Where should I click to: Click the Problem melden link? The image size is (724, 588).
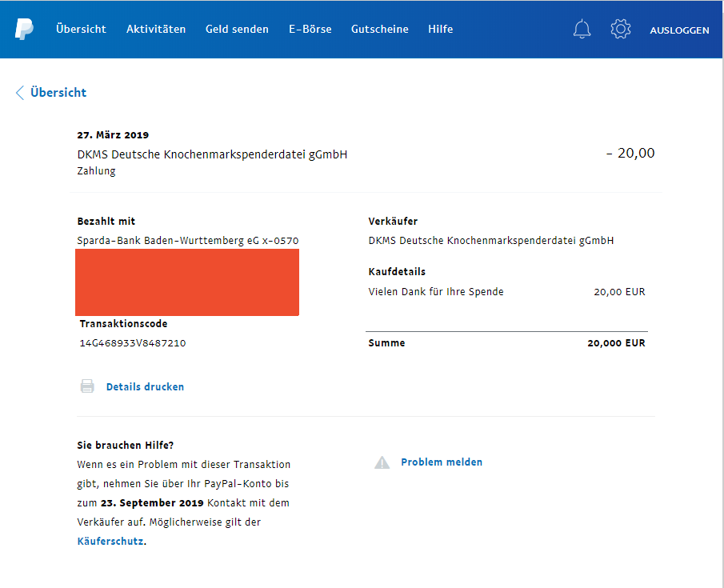tap(442, 462)
